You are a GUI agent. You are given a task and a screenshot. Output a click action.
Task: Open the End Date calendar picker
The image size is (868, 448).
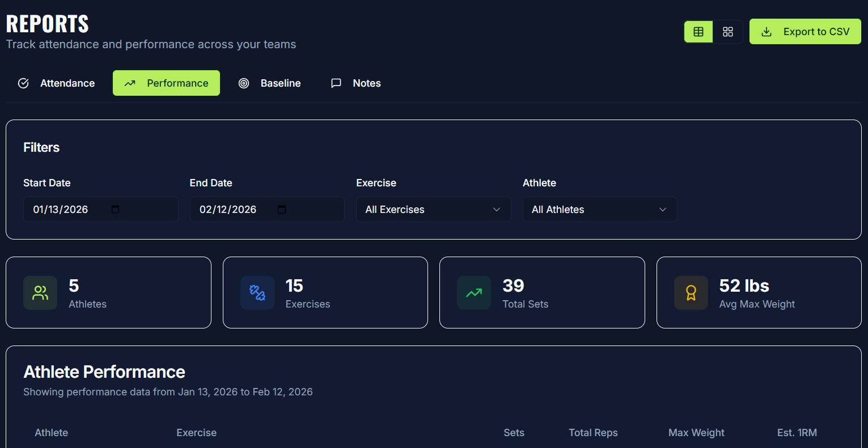pyautogui.click(x=282, y=210)
